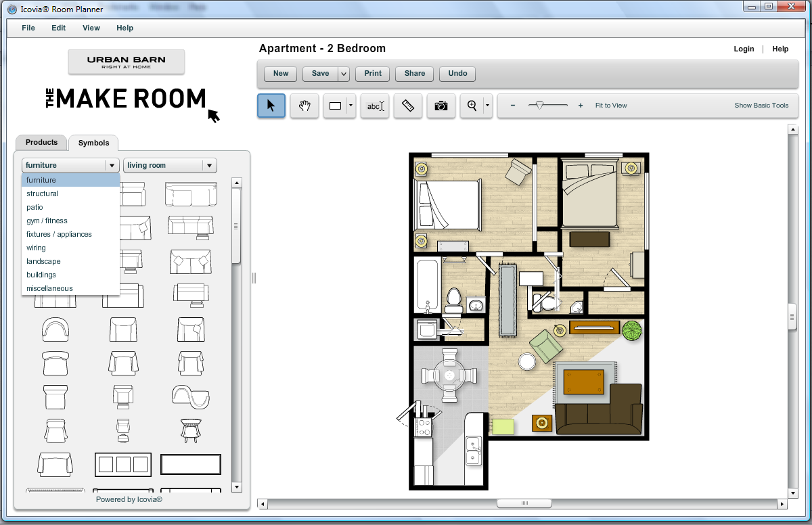Select the abc text tool
812x525 pixels.
click(x=375, y=106)
